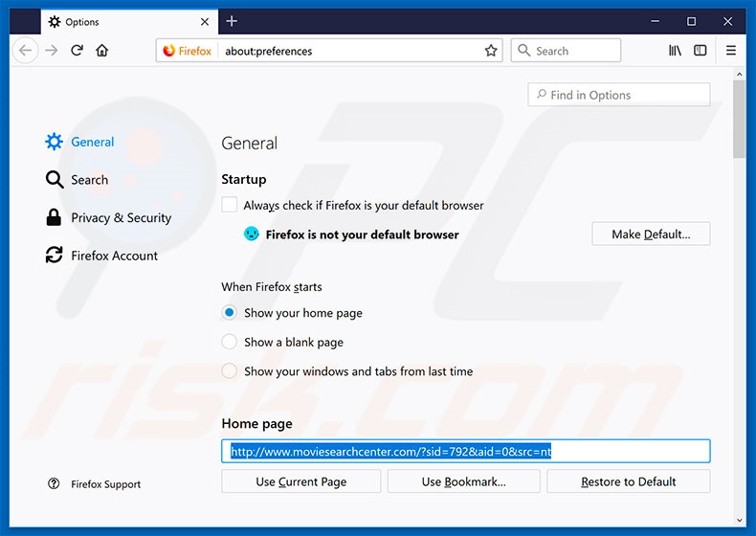Click Use Bookmark button
This screenshot has height=536, width=756.
(x=463, y=481)
